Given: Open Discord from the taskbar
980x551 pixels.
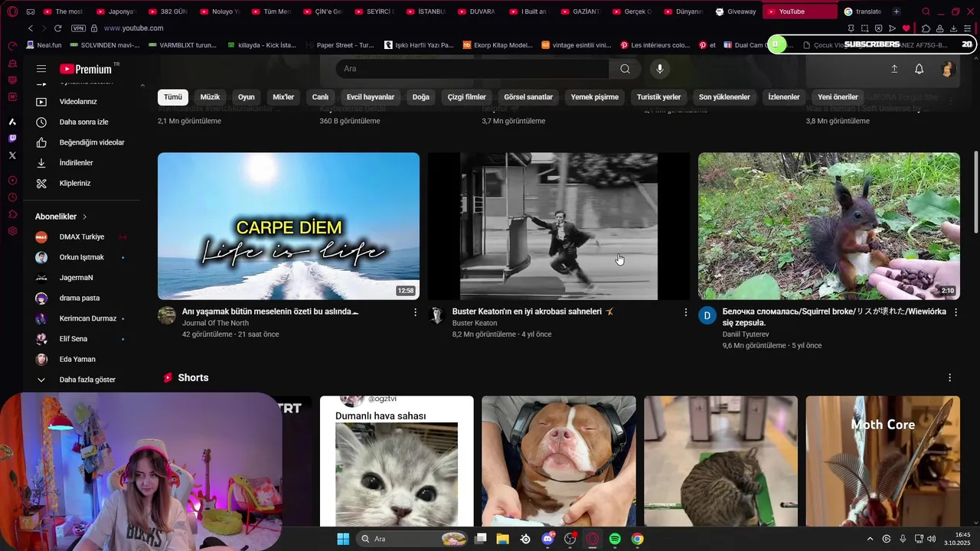Looking at the screenshot, I should 547,539.
